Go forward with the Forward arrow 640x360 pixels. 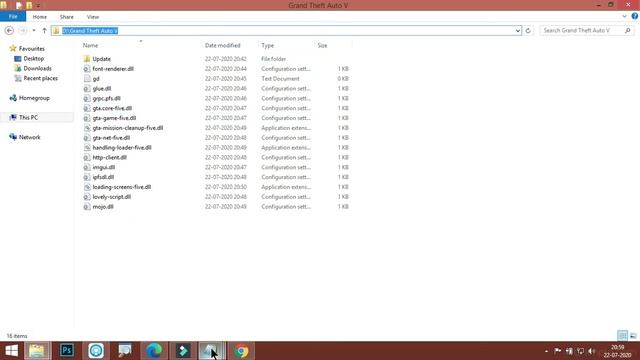pyautogui.click(x=22, y=31)
